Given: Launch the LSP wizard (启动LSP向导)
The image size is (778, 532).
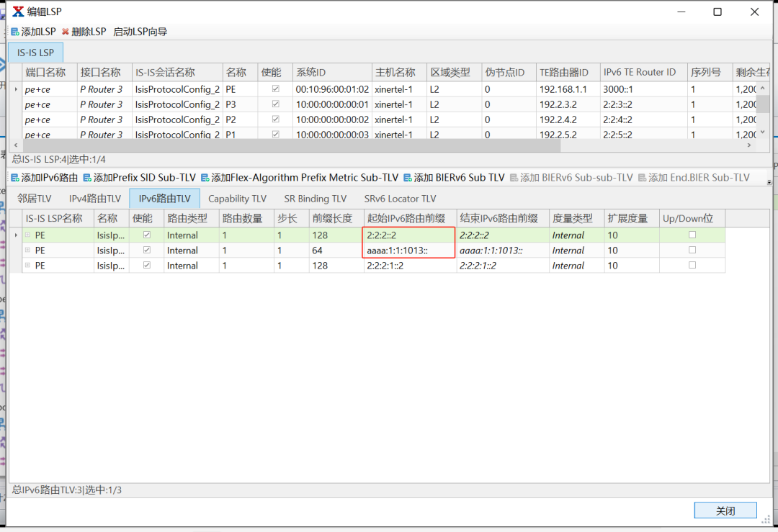Looking at the screenshot, I should [x=140, y=32].
